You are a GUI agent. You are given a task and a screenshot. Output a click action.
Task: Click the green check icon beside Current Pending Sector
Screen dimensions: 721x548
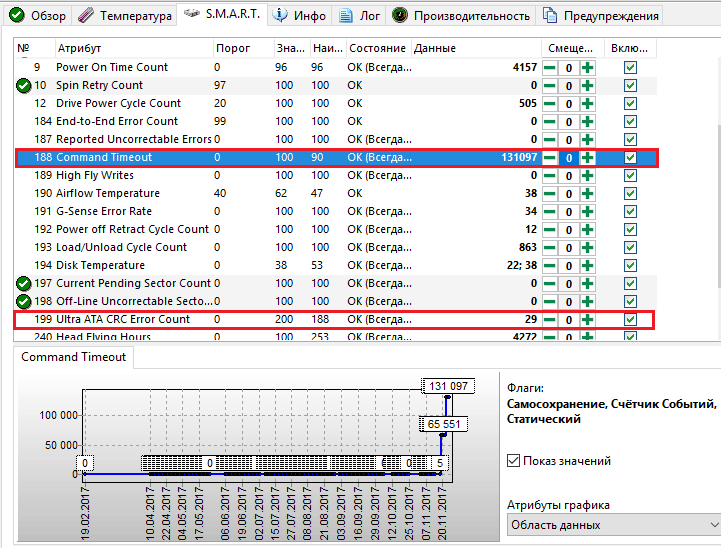(24, 283)
